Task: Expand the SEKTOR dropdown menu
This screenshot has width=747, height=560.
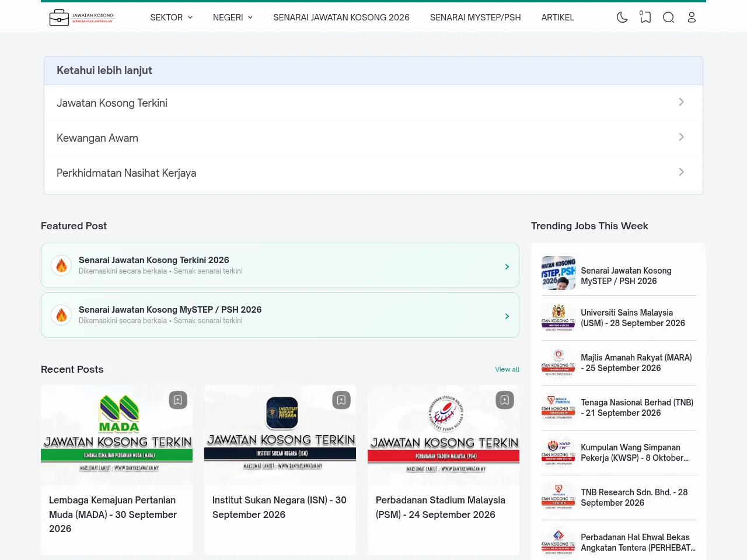Action: coord(172,17)
